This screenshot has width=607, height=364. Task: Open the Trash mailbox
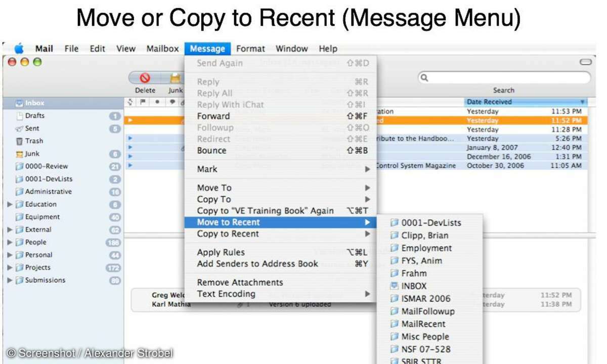click(34, 141)
